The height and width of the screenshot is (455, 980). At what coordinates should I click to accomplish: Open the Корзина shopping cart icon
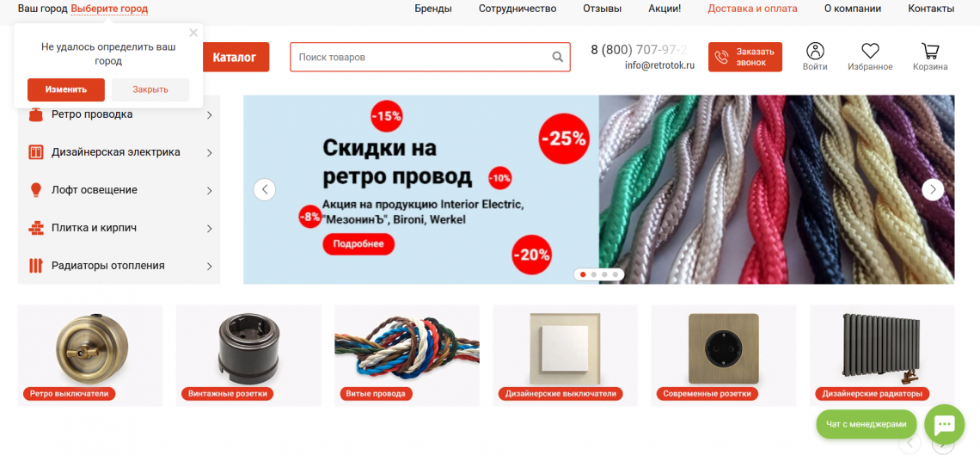pyautogui.click(x=930, y=51)
